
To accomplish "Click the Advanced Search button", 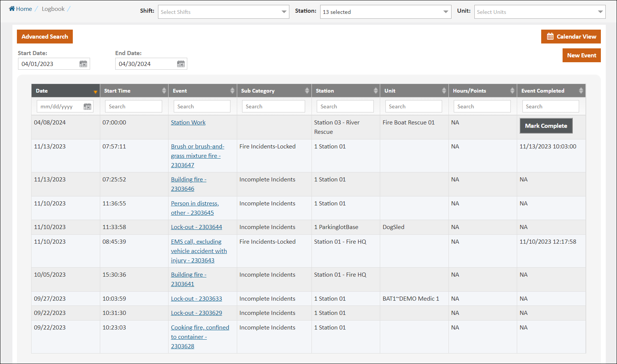I will pos(45,37).
